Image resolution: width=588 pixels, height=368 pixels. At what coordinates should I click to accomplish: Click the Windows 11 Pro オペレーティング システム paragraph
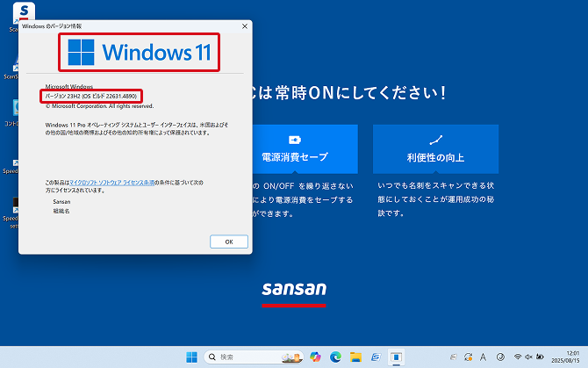pyautogui.click(x=137, y=129)
